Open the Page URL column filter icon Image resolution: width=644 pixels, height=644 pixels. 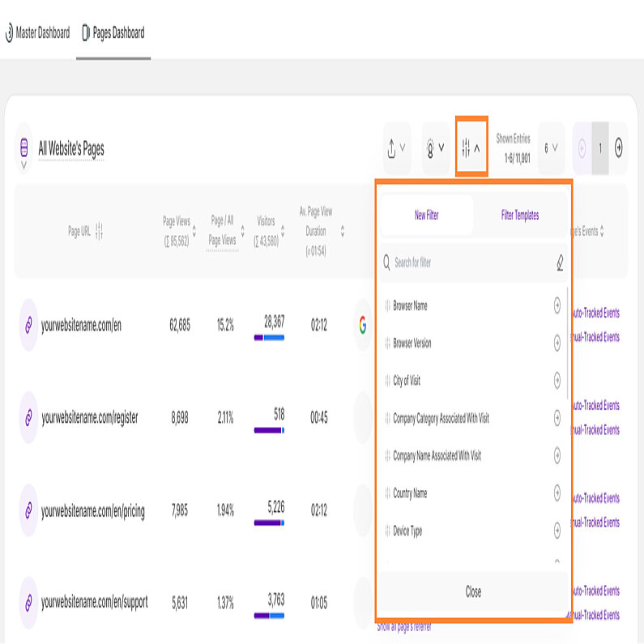[x=99, y=231]
